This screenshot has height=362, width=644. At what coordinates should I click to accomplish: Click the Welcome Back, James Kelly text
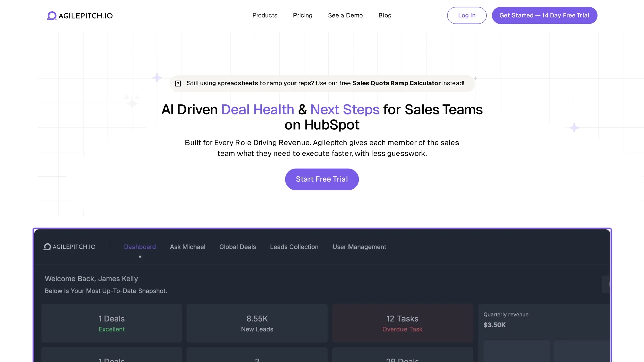(x=91, y=279)
